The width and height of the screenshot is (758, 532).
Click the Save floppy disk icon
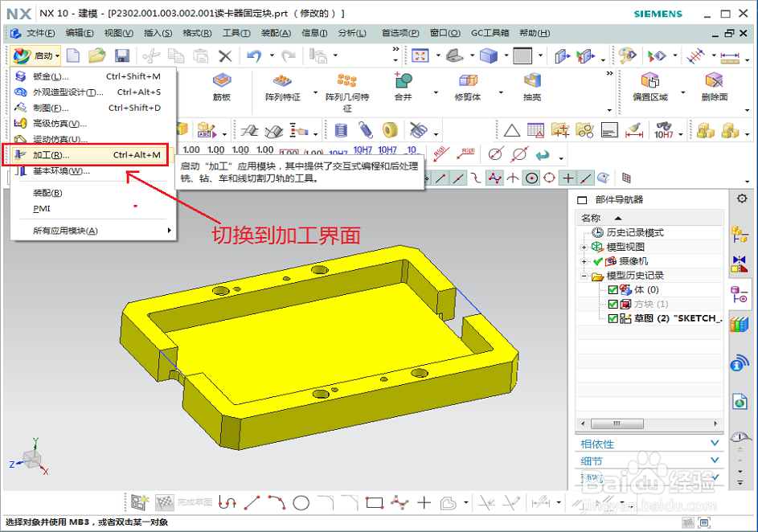point(122,55)
